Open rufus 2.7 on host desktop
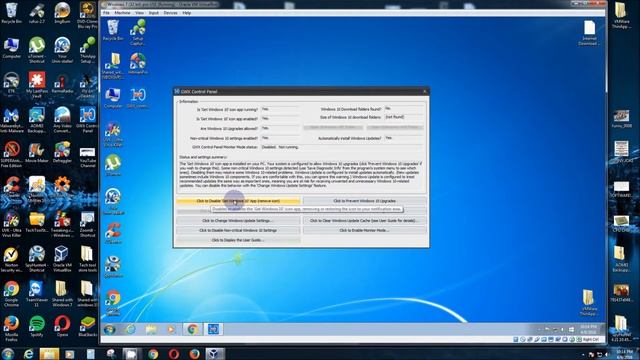640x360 pixels. [37, 13]
